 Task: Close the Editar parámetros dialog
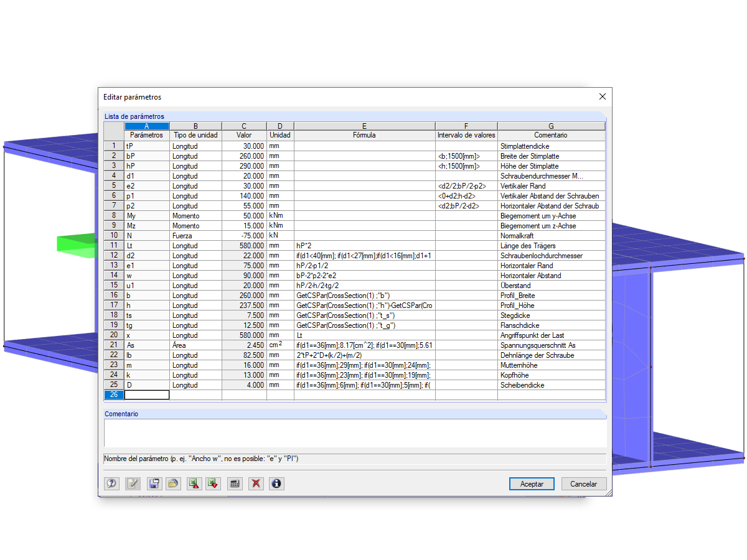(x=602, y=96)
